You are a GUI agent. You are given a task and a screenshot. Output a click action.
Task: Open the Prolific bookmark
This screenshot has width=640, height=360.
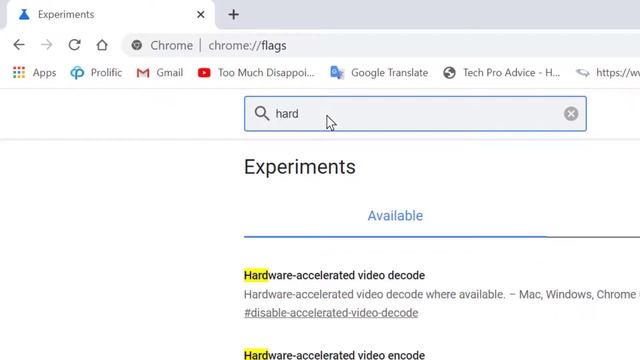pos(96,73)
